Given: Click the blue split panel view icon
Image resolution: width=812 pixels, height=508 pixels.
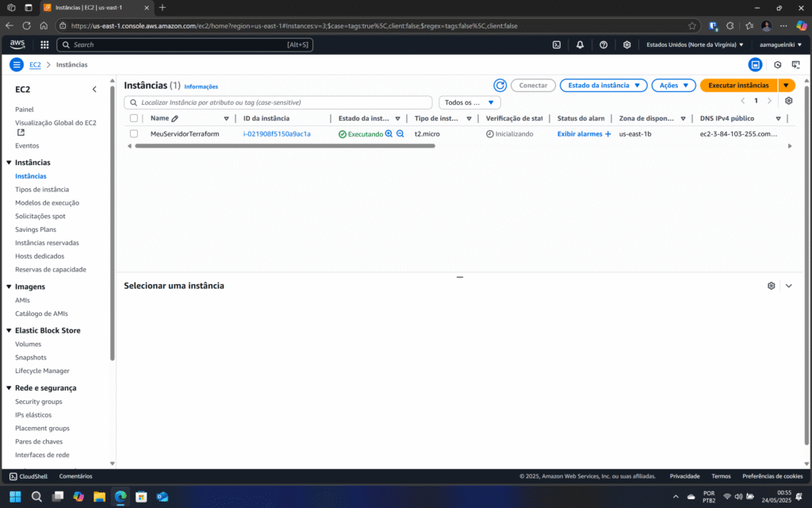Looking at the screenshot, I should [x=755, y=65].
